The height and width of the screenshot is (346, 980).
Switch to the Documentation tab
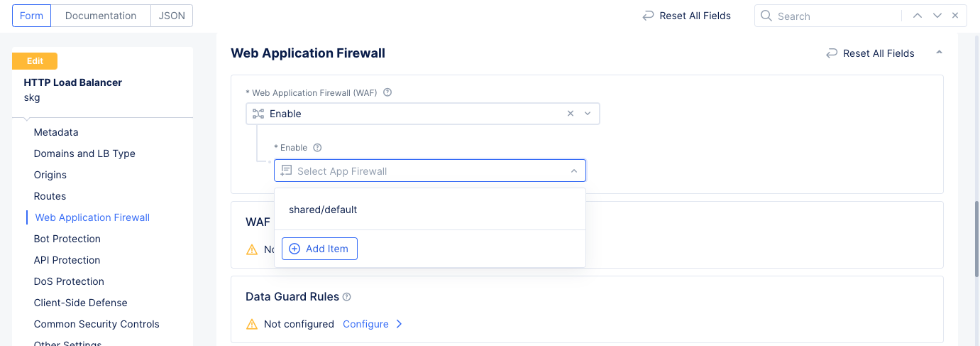101,16
